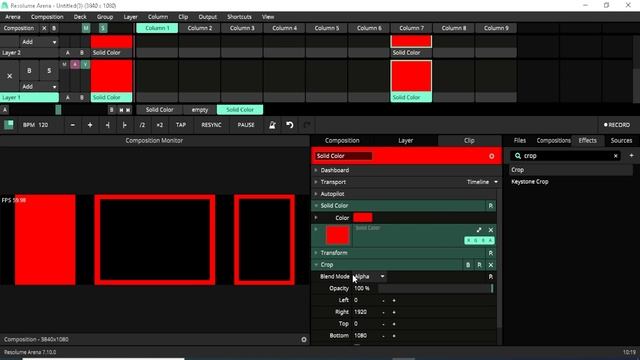The height and width of the screenshot is (360, 640).
Task: Click the beat grid icon left of BPM
Action: pos(9,124)
